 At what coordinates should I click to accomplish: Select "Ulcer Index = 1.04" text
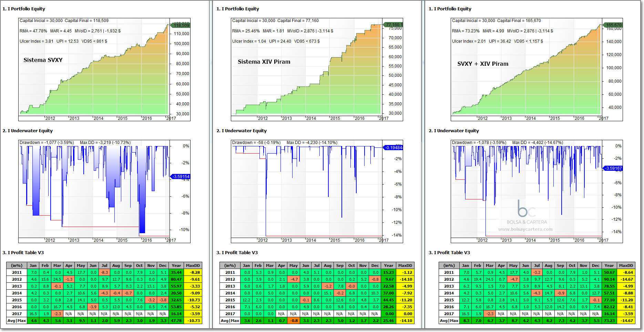(x=249, y=41)
